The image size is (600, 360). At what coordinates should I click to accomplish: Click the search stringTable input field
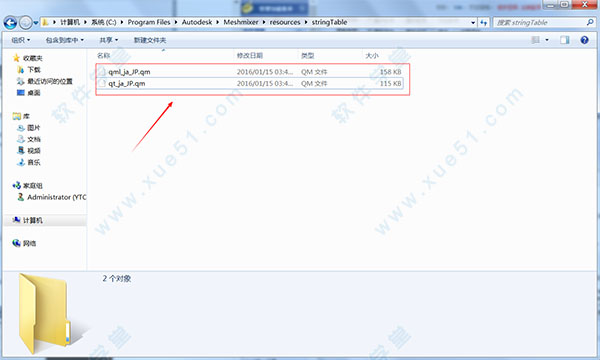click(x=540, y=23)
